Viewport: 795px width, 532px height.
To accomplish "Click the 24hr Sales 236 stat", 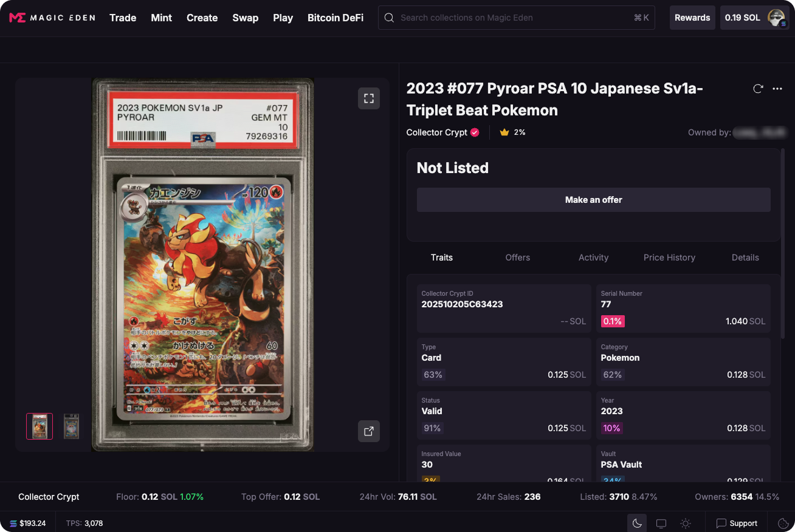I will 509,497.
